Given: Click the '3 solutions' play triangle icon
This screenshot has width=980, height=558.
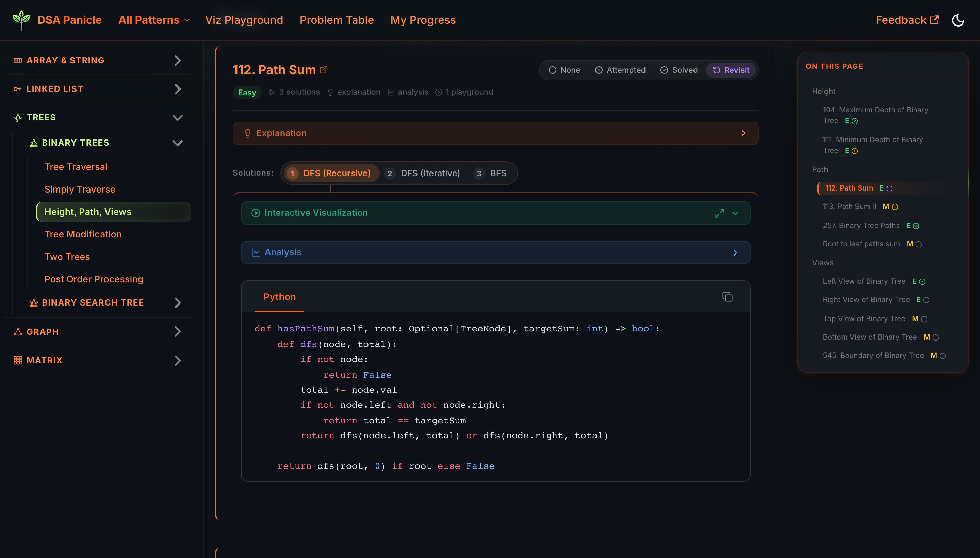Looking at the screenshot, I should click(x=272, y=92).
